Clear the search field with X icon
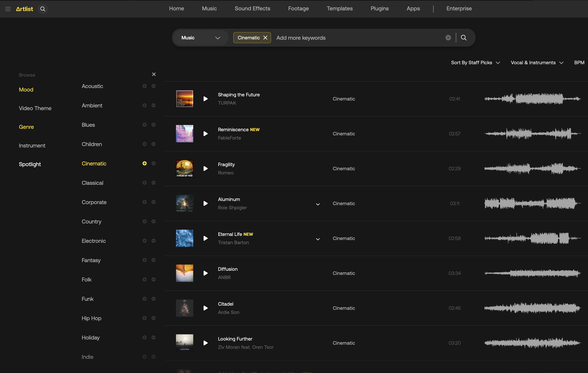This screenshot has width=588, height=373. click(448, 38)
